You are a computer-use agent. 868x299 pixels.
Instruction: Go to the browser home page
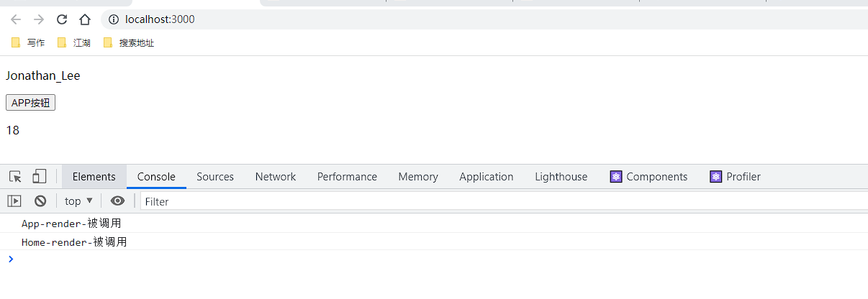point(85,19)
